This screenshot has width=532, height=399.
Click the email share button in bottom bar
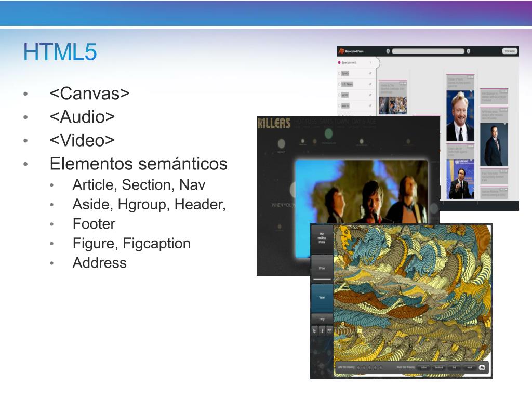point(470,367)
